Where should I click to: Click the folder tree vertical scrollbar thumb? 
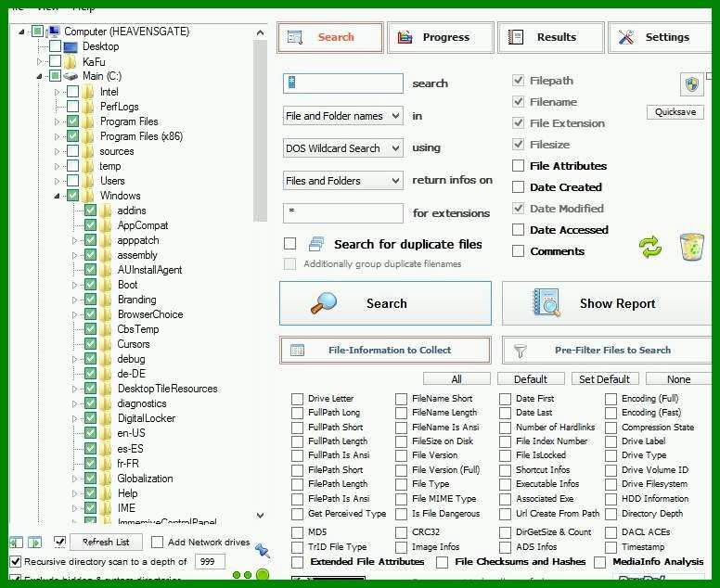click(x=261, y=132)
